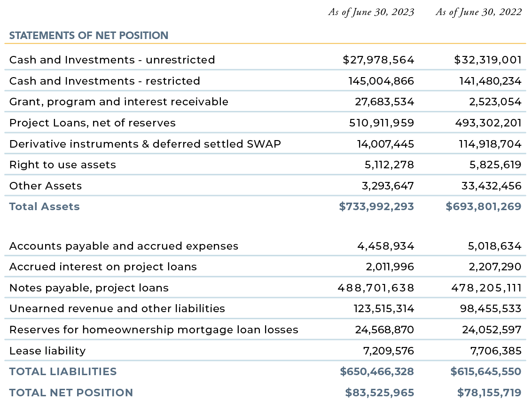Viewport: 532px width, 409px height.
Task: Select the $733,992,293 Total Assets value
Action: (376, 206)
